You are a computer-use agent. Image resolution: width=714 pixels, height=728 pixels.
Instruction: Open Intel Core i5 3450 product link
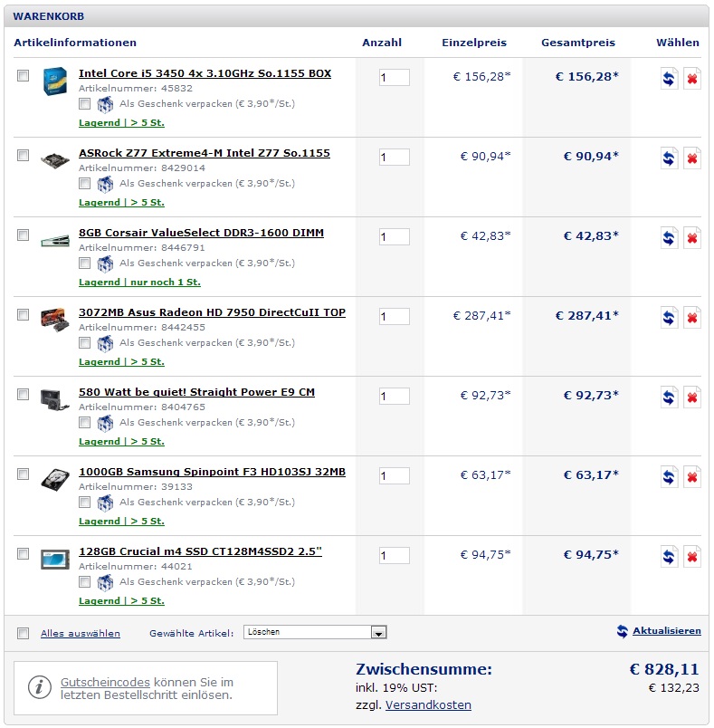tap(205, 73)
